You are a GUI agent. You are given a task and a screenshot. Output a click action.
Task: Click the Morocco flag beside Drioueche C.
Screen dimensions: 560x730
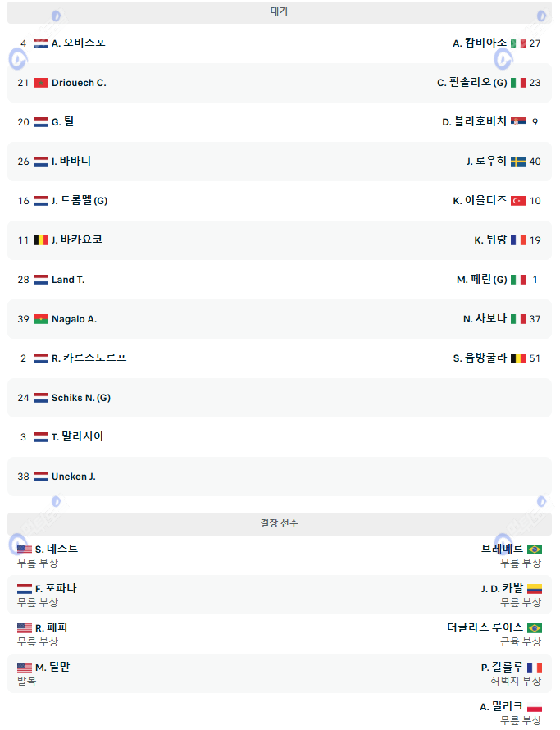pos(41,83)
